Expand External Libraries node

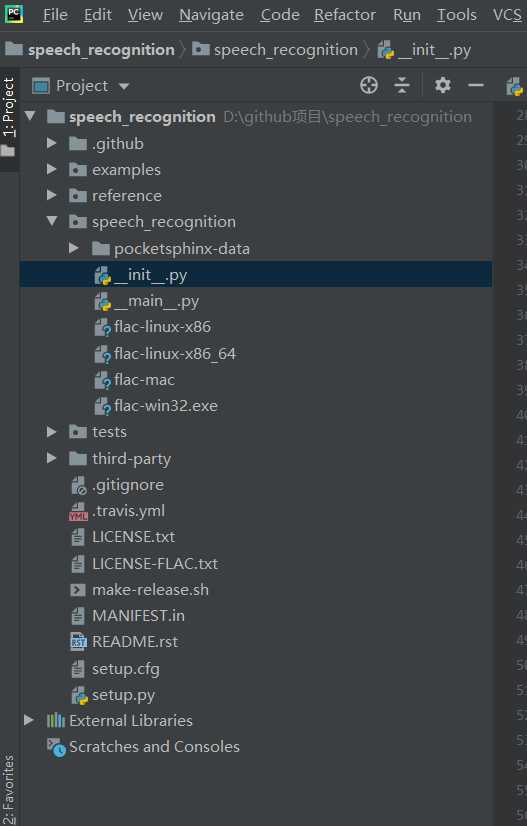[x=30, y=720]
